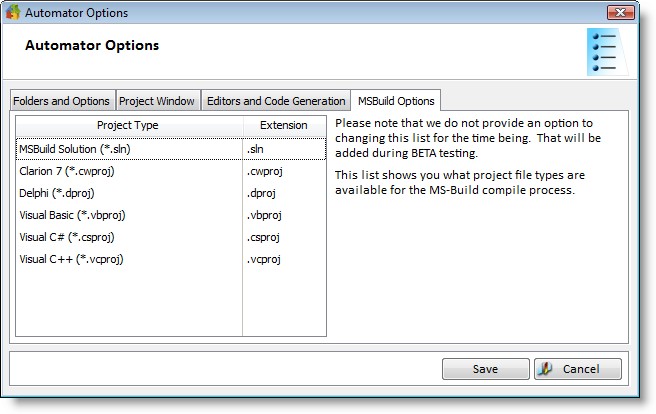The height and width of the screenshot is (414, 656).
Task: Click the .vcproj extension cell
Action: [x=284, y=259]
